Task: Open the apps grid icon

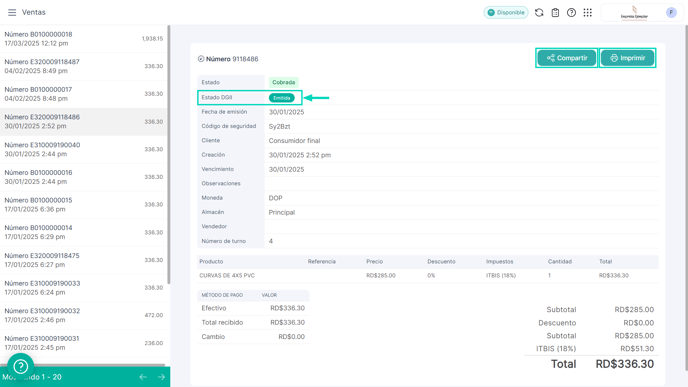Action: [588, 13]
